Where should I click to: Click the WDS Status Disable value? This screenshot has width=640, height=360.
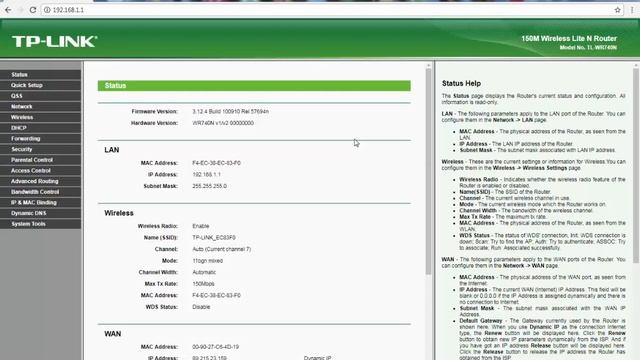201,307
